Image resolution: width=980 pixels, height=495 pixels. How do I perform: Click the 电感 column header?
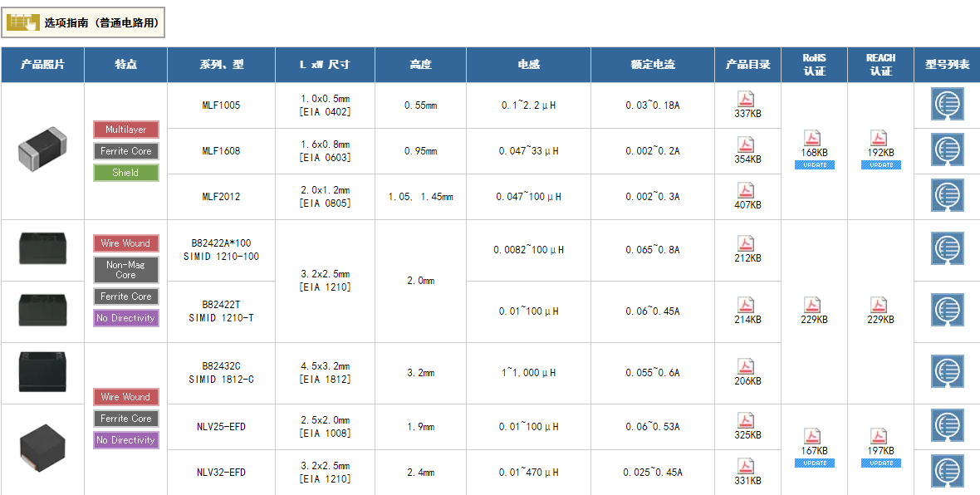528,65
